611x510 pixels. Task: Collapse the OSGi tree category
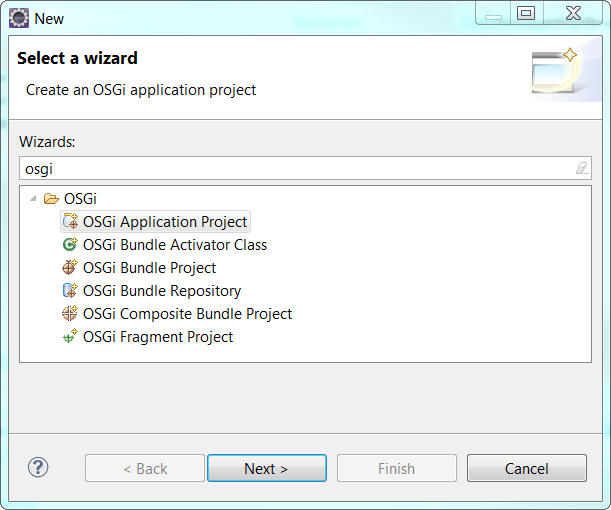pos(33,199)
